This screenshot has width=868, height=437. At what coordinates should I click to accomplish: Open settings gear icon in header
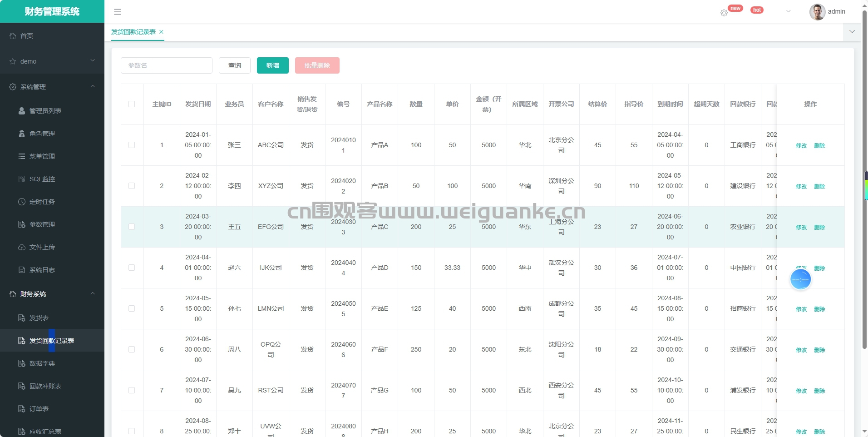(724, 13)
